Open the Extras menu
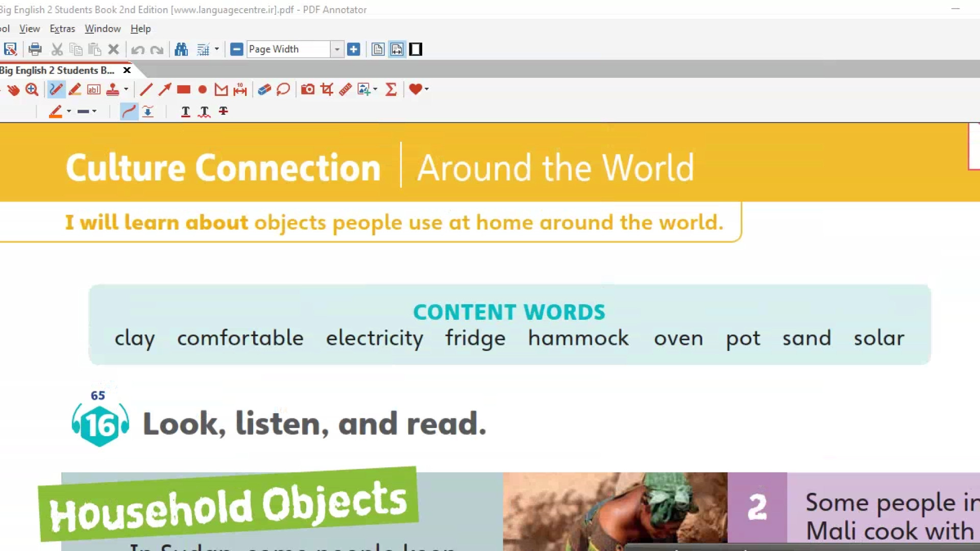 62,29
